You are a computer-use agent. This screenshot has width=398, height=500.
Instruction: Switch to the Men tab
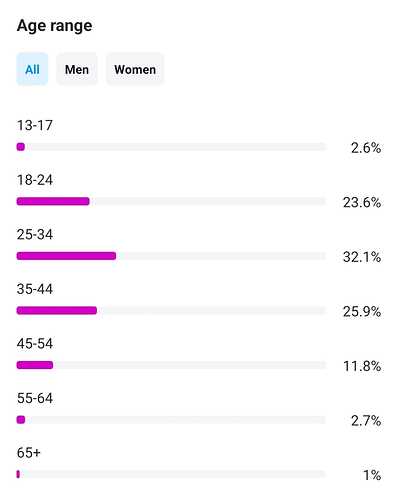[x=77, y=69]
